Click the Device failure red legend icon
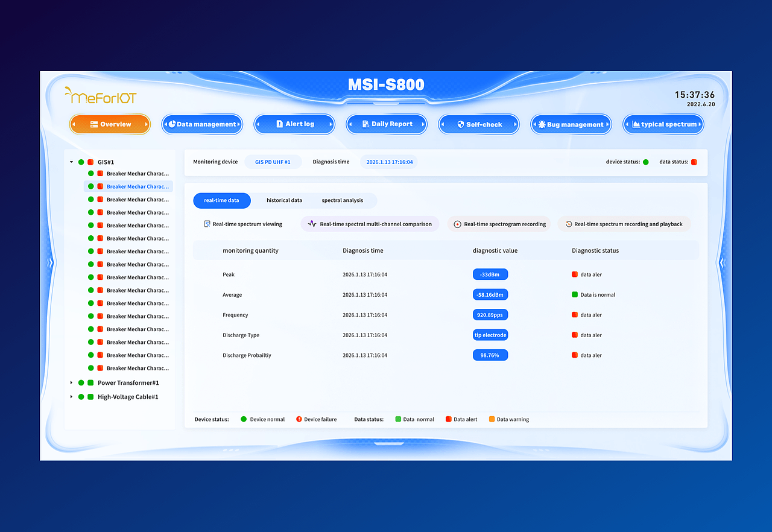This screenshot has height=532, width=772. tap(299, 419)
